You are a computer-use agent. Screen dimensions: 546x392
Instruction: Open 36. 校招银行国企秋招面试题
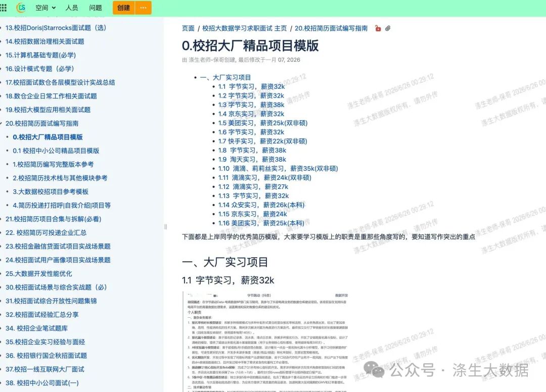point(46,356)
